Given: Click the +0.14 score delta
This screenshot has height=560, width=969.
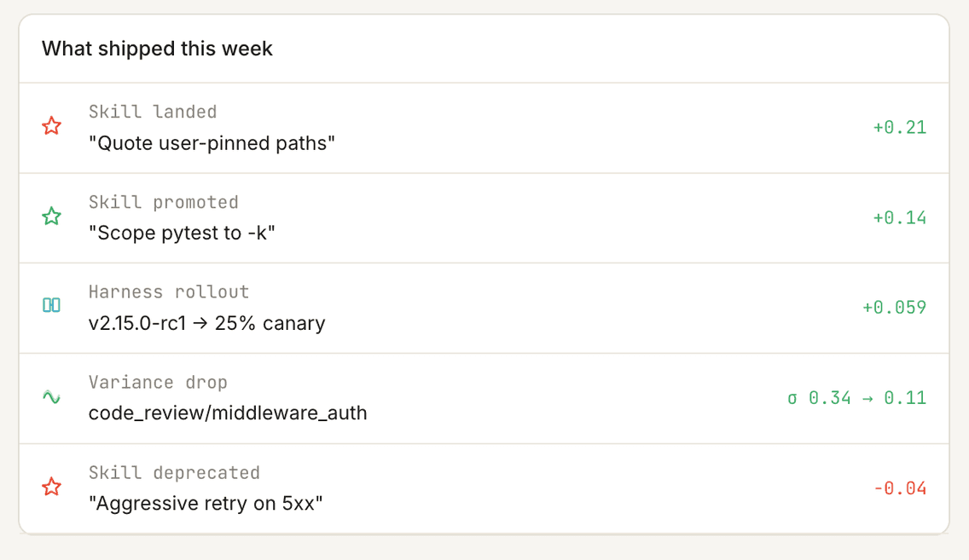Looking at the screenshot, I should tap(899, 218).
